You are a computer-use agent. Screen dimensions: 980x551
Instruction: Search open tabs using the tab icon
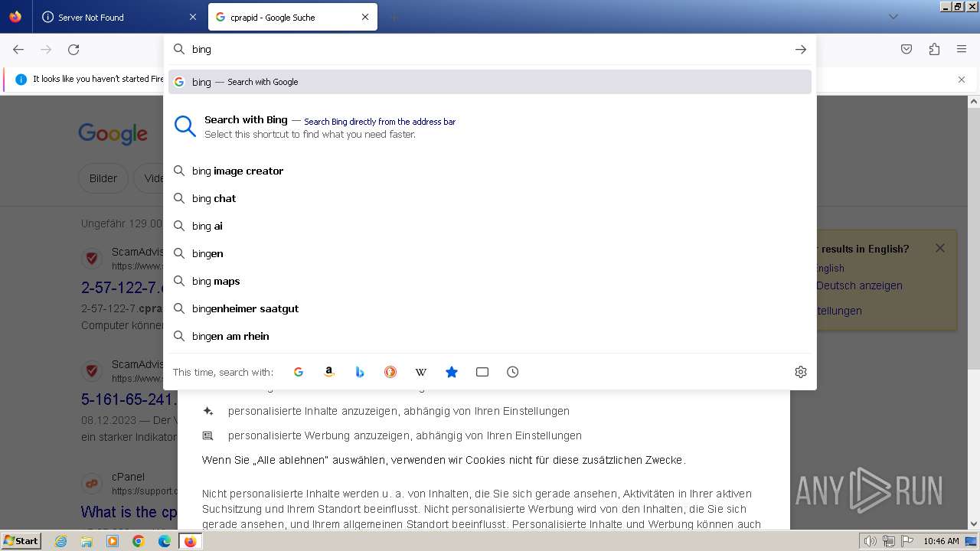[x=482, y=372]
